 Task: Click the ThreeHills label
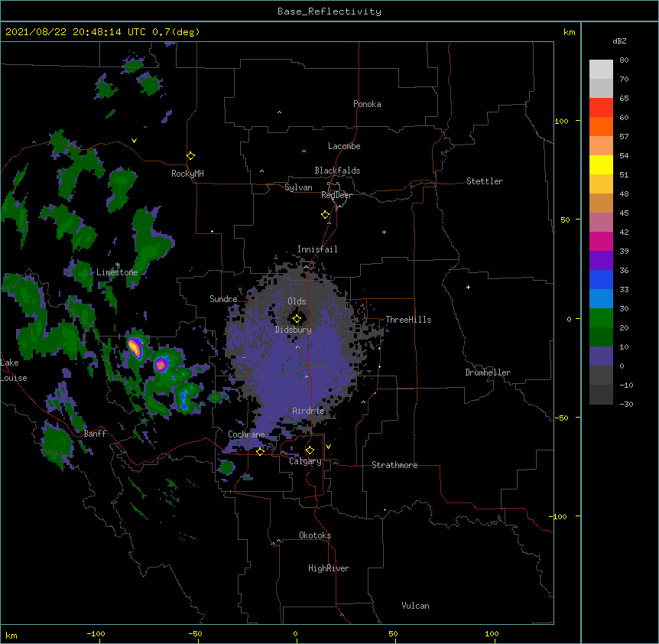pyautogui.click(x=408, y=320)
